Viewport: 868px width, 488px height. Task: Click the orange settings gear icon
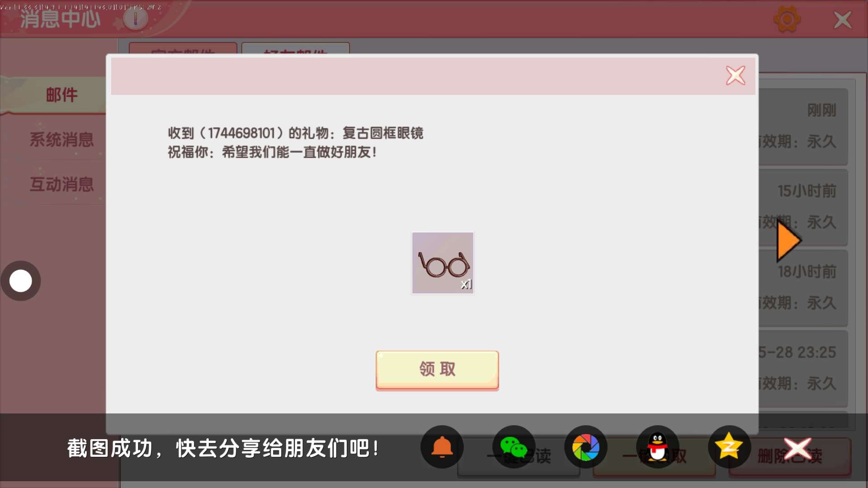click(x=787, y=19)
